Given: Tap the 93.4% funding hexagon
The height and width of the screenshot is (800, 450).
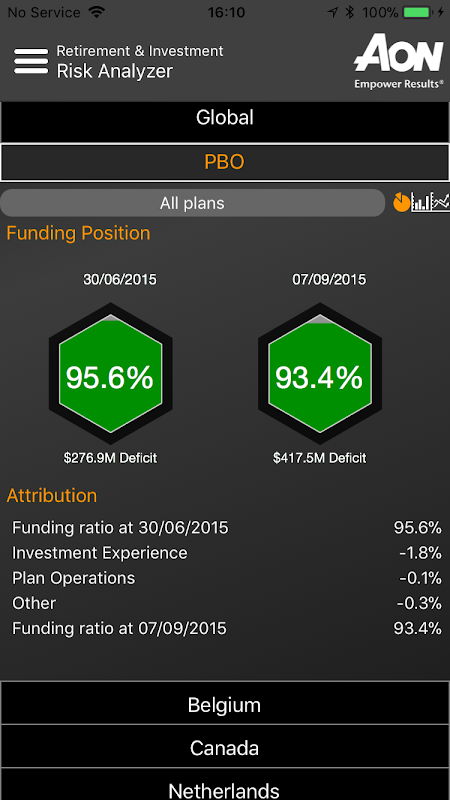Looking at the screenshot, I should 320,373.
